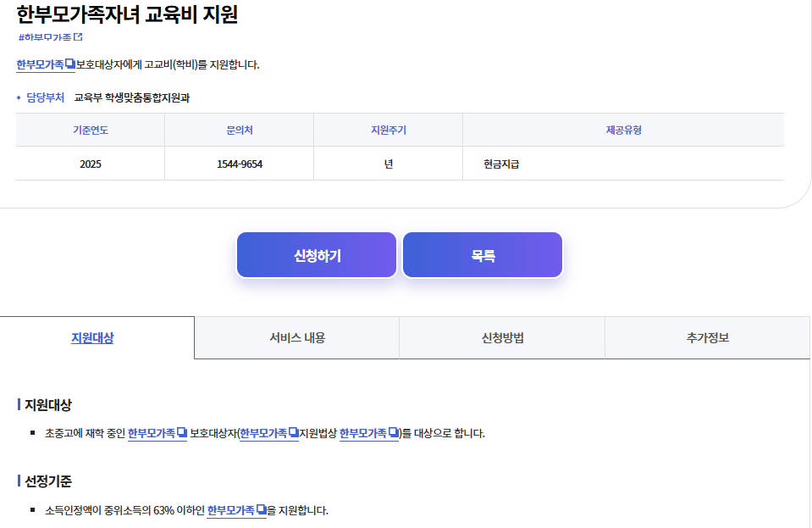Click the 지원대상 section heading

click(48, 404)
